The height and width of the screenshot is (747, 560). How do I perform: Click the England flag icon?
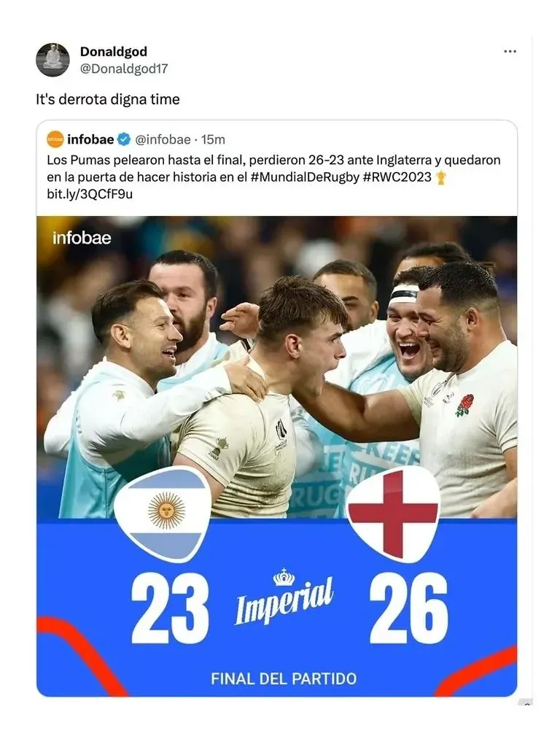pos(394,512)
